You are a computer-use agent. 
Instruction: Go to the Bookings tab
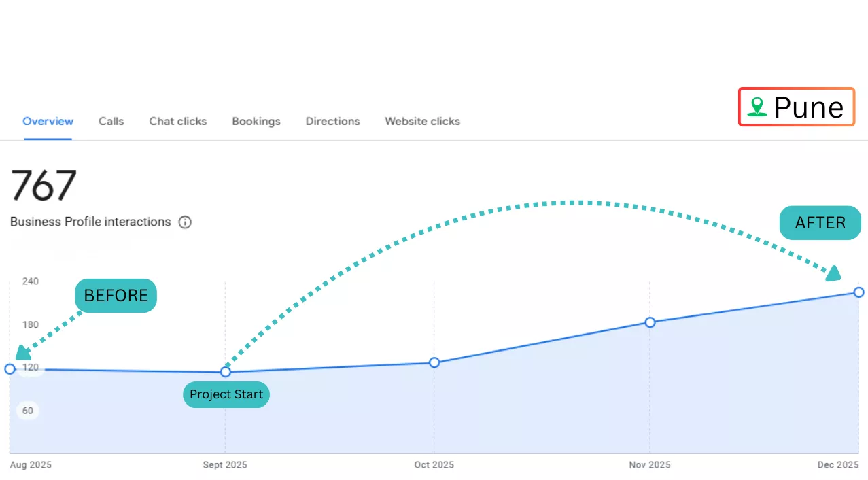click(256, 122)
